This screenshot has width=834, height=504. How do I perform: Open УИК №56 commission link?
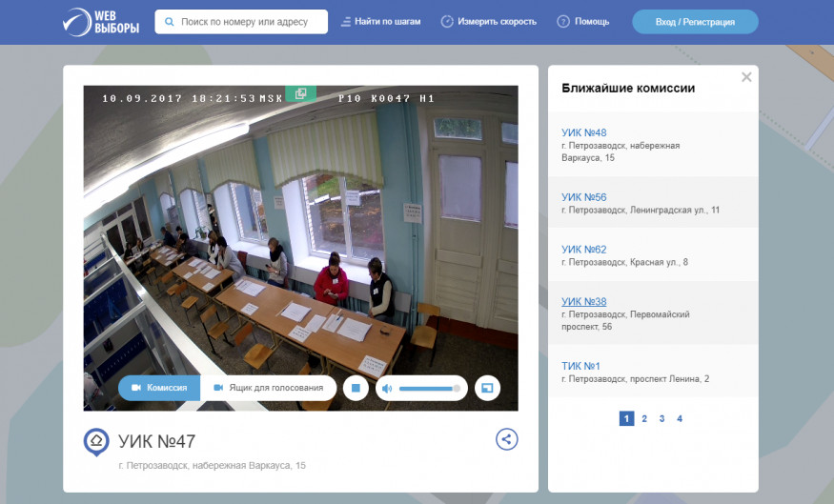coord(584,197)
